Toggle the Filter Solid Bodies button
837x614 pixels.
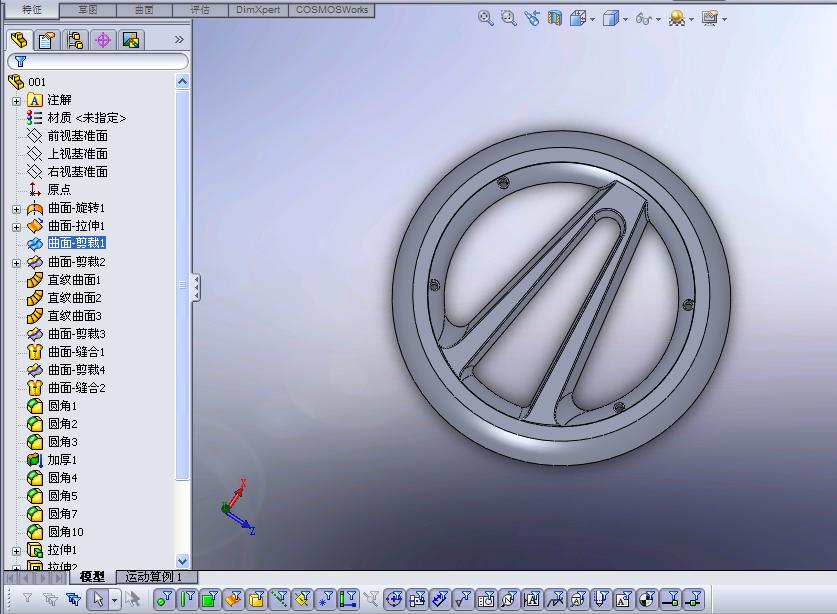point(256,599)
